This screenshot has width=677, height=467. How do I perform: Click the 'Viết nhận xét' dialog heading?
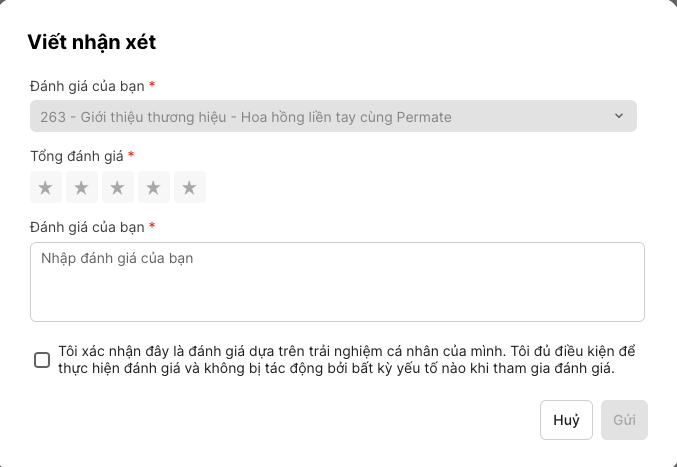click(91, 42)
